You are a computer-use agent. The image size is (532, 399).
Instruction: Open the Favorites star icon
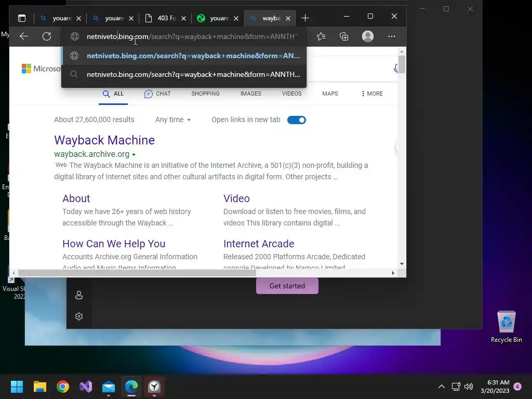pyautogui.click(x=321, y=36)
